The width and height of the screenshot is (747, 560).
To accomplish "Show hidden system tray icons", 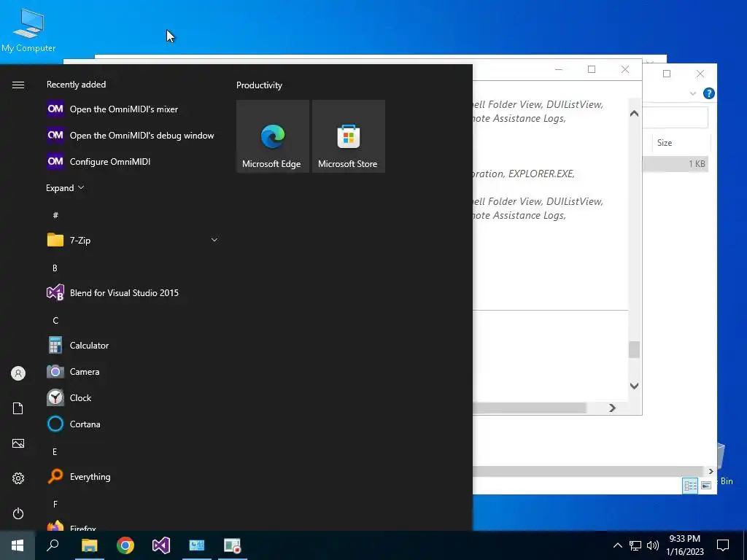I will pos(617,545).
